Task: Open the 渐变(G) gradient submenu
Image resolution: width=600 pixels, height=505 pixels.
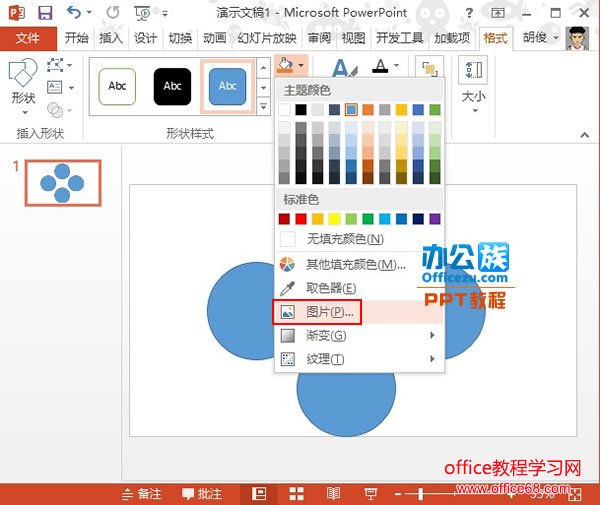Action: 360,336
